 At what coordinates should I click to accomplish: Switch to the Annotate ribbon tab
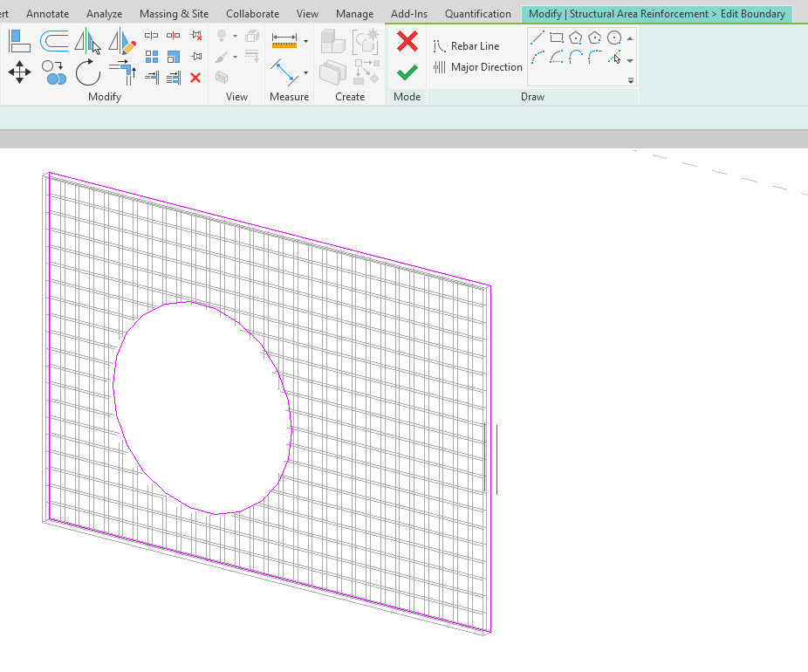point(47,13)
